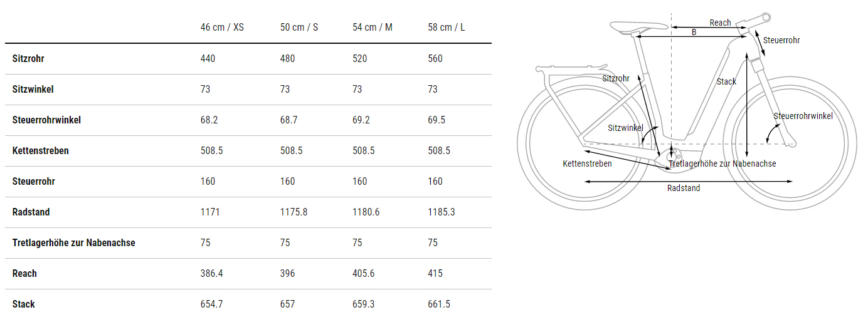Select the Radstand label below the bike diagram

click(x=684, y=188)
